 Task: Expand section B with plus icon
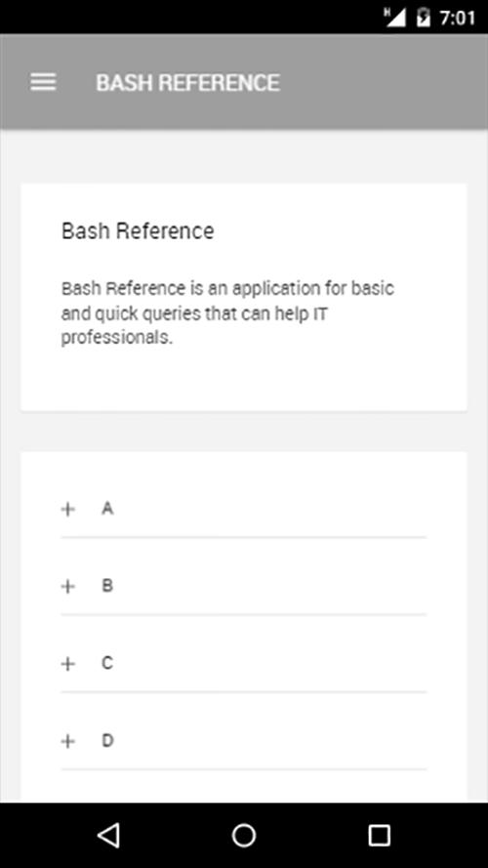[67, 586]
